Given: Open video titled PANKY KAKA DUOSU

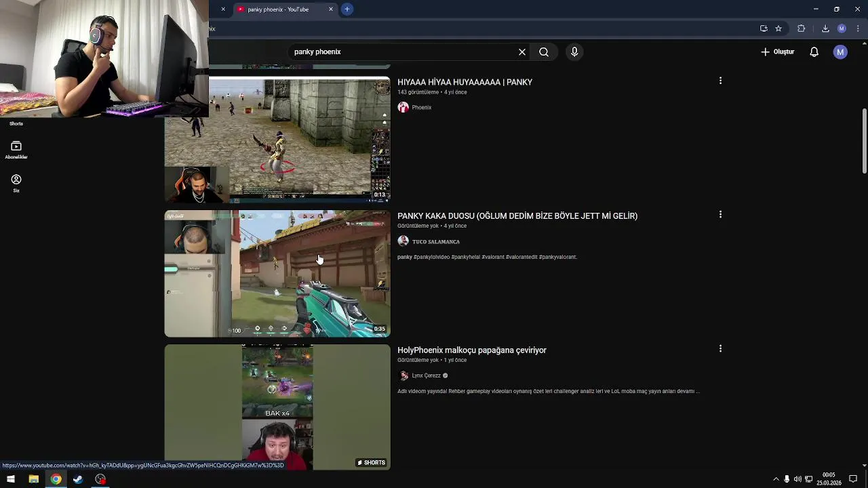Looking at the screenshot, I should point(517,216).
